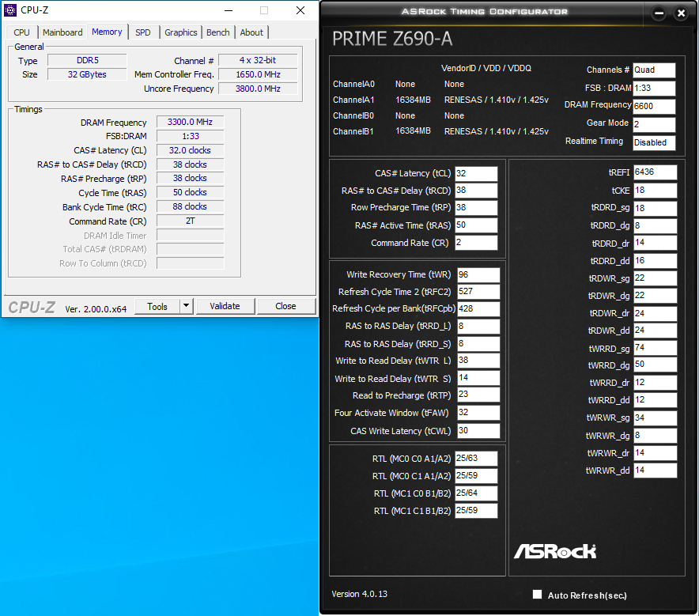
Task: Click the Command Rate (CR) field in Configurator
Action: [476, 243]
